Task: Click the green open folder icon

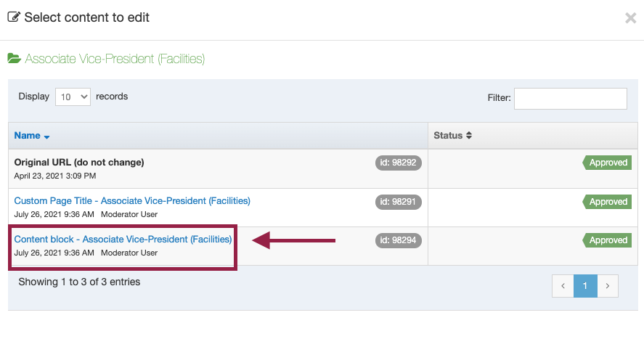Action: [14, 59]
